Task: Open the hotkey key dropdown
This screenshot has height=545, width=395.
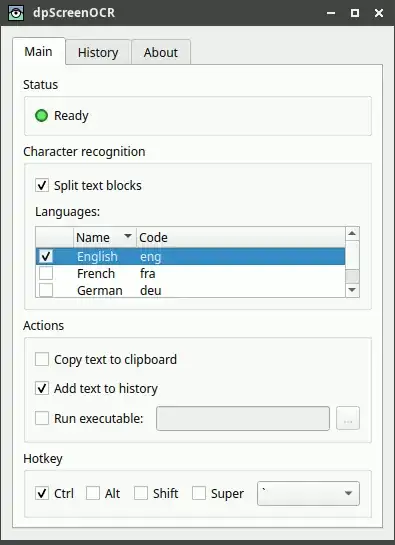Action: coord(308,493)
